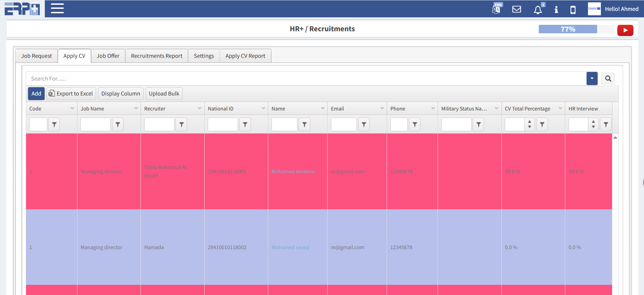Click the 77% progress bar

point(568,29)
